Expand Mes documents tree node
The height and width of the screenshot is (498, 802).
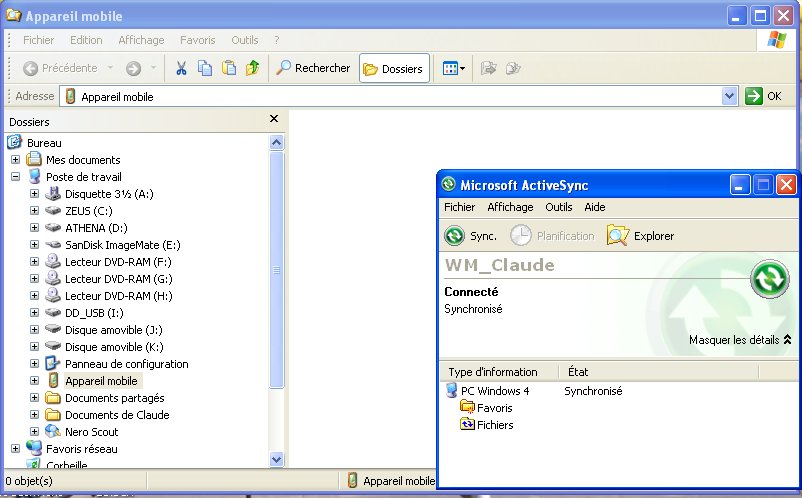(x=15, y=160)
